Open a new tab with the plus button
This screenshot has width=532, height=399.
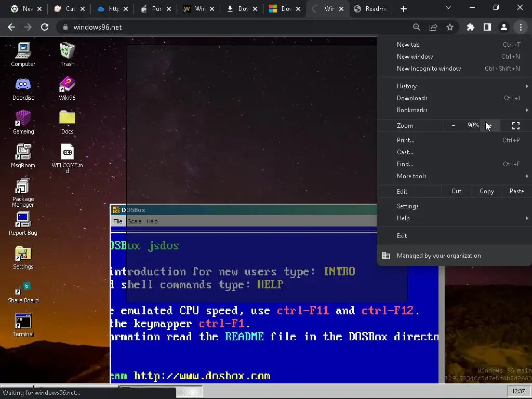[x=403, y=9]
